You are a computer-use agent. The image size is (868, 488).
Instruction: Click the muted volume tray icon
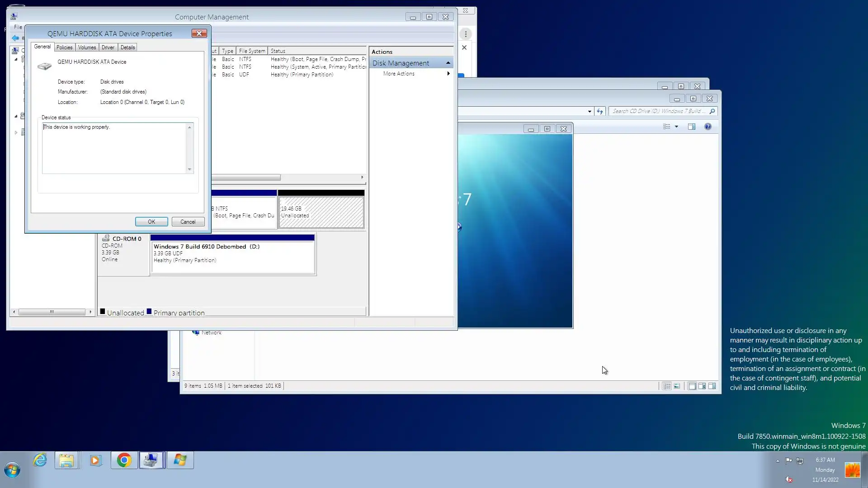coord(788,479)
